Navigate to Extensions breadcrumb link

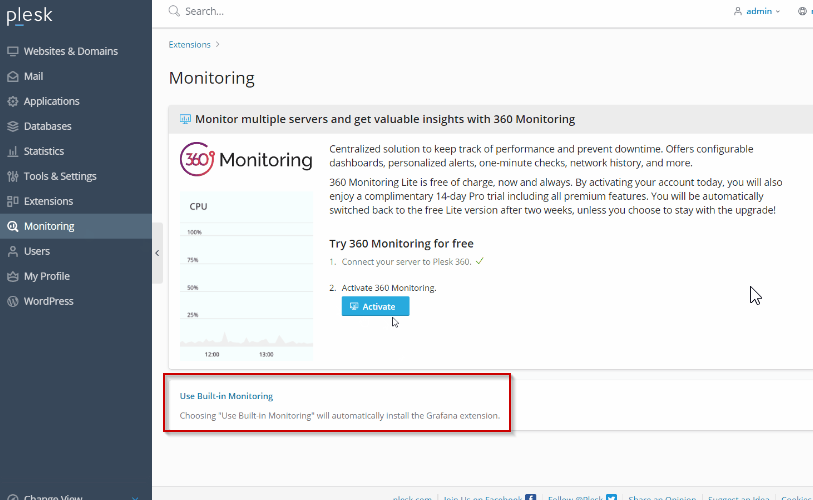point(189,45)
